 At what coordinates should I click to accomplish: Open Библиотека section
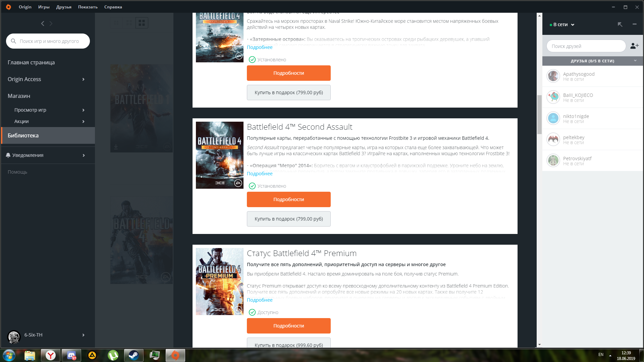coord(48,135)
